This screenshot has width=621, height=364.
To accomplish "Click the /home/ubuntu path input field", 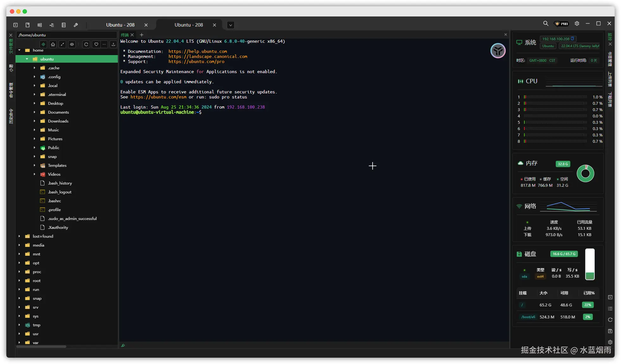I will [67, 35].
